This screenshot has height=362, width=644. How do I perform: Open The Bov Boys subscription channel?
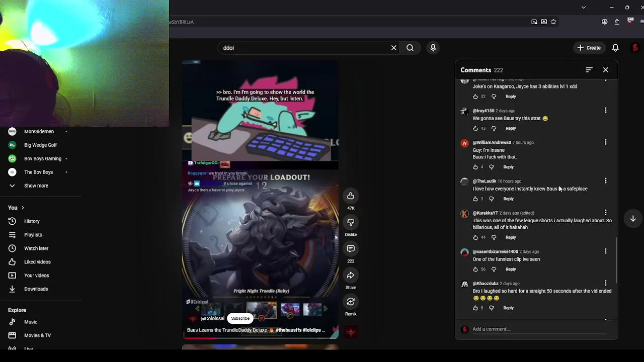(38, 172)
